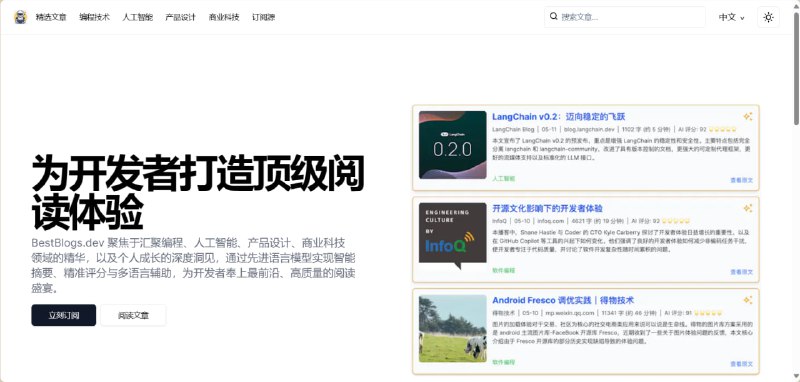Click the 阅读文章 button
The height and width of the screenshot is (382, 800).
coord(133,315)
